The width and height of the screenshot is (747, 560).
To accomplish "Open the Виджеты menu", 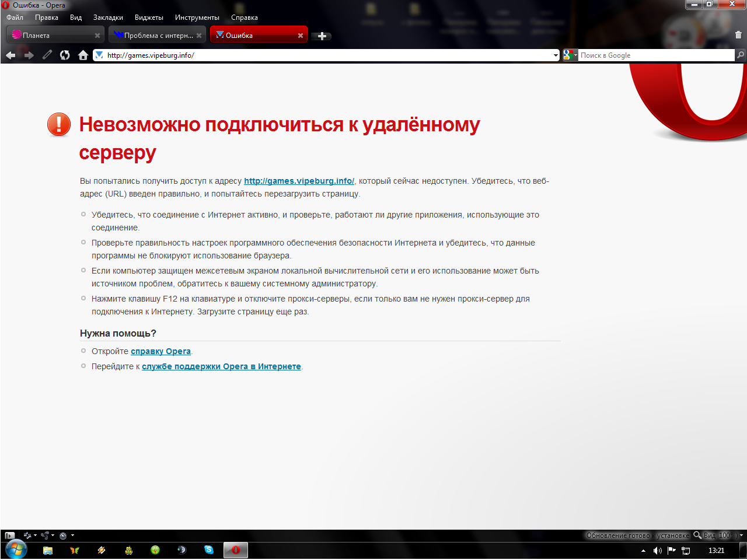I will pyautogui.click(x=149, y=17).
